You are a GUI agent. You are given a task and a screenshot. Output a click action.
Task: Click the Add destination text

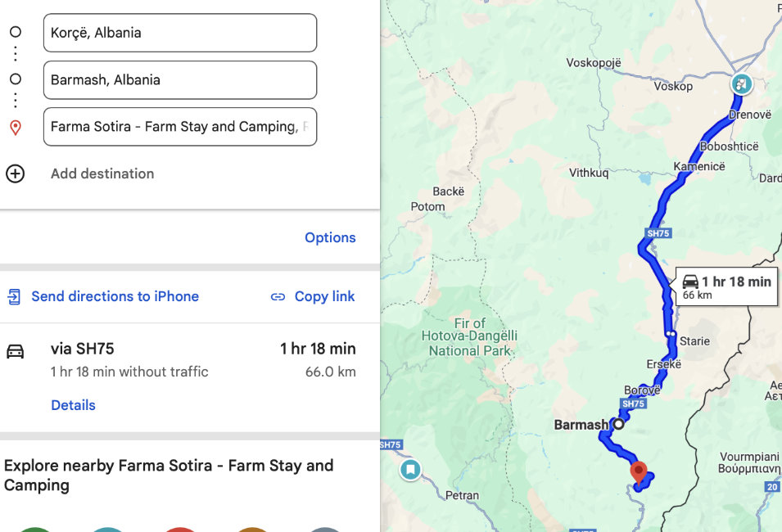click(102, 174)
